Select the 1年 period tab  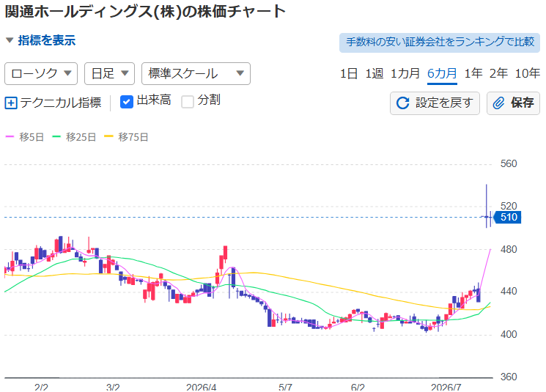473,73
